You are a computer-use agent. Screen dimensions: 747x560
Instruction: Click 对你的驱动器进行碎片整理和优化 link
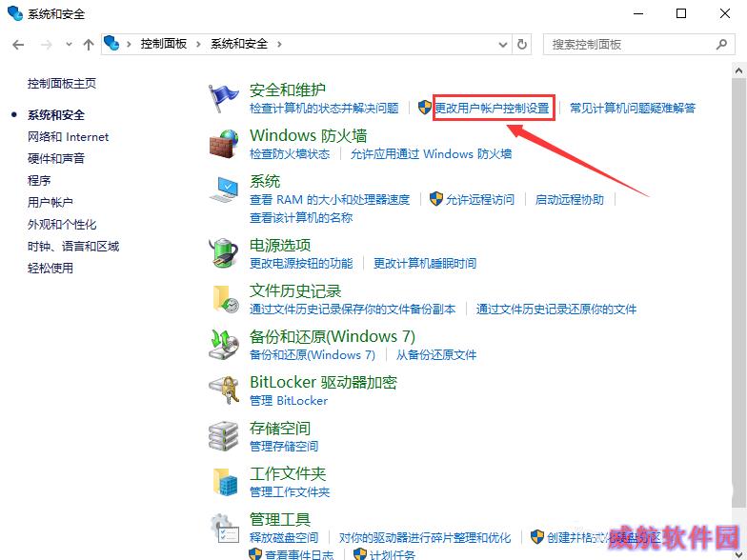(425, 537)
